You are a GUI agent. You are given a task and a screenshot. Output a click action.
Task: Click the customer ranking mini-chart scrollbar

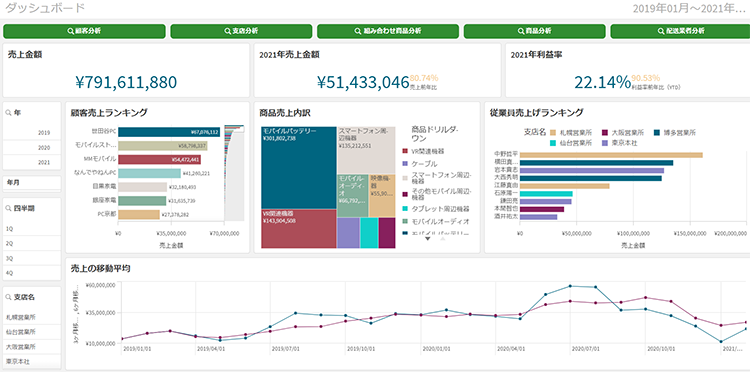(234, 173)
